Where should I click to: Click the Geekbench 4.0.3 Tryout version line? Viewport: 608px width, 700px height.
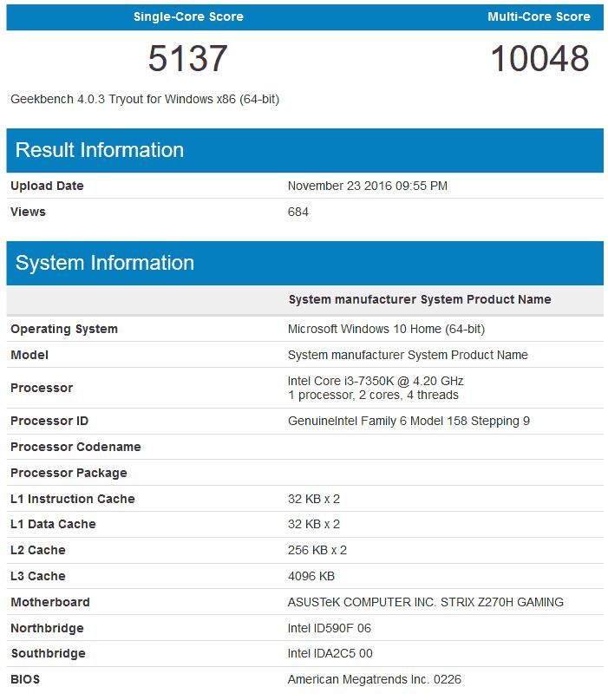click(x=145, y=99)
